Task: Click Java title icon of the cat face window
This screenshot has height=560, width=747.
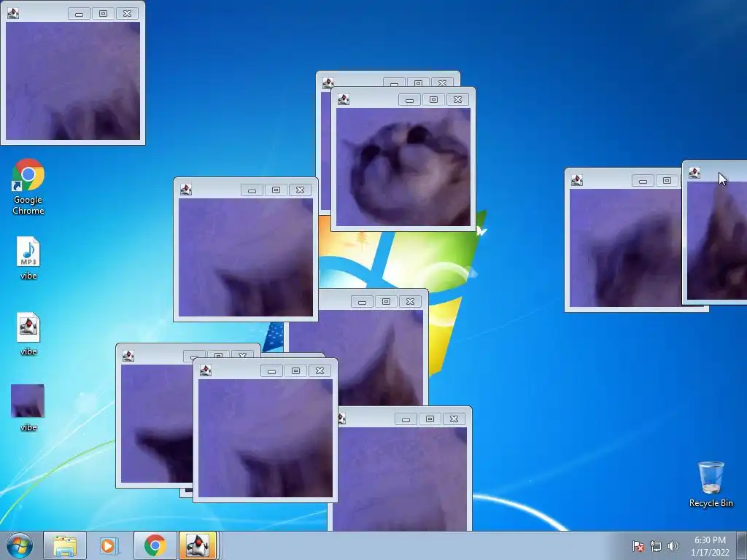Action: tap(344, 99)
